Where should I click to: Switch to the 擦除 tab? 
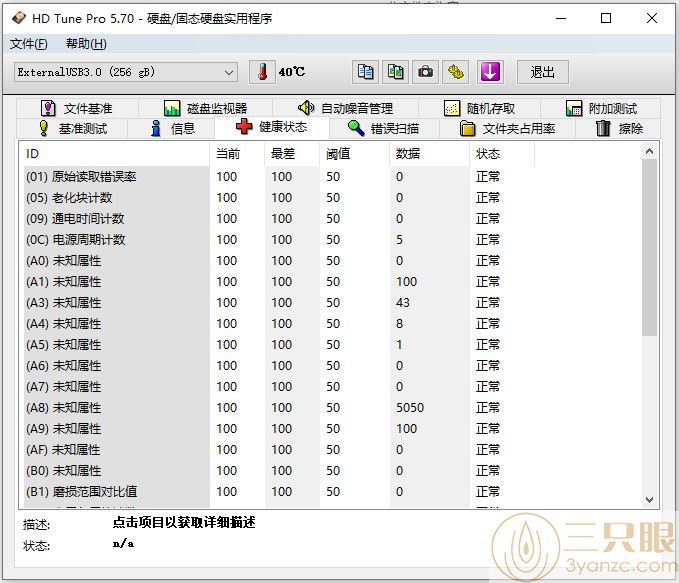(619, 129)
